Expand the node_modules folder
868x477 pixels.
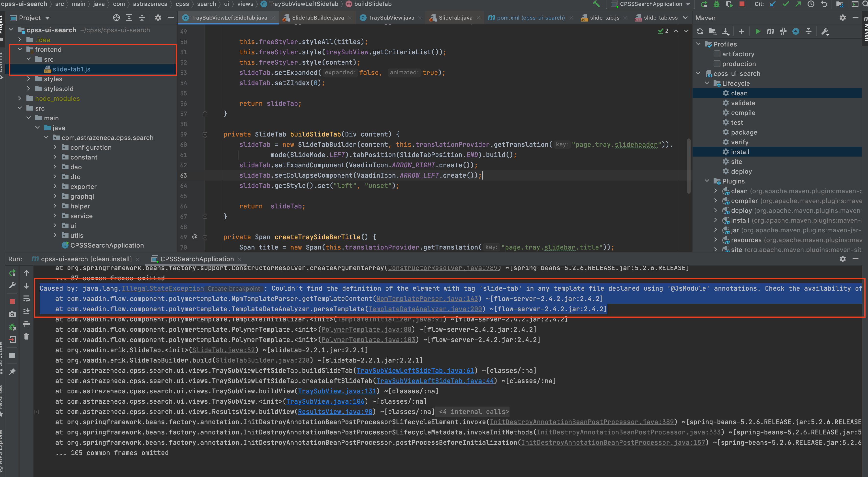click(x=20, y=98)
